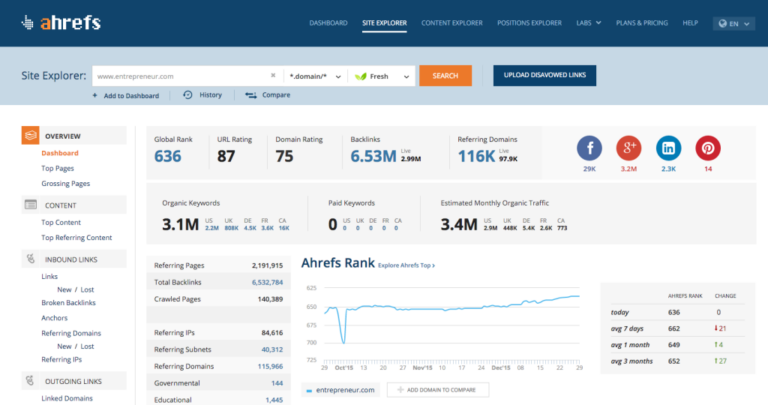Click the History link
The height and width of the screenshot is (405, 768).
pyautogui.click(x=211, y=95)
